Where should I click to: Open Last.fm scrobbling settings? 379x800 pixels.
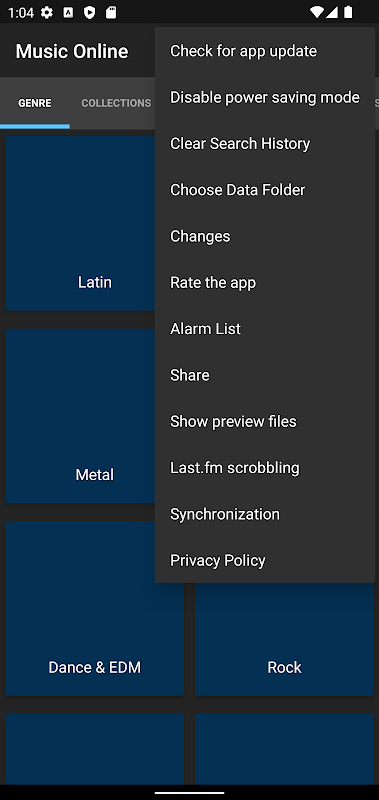(x=265, y=468)
